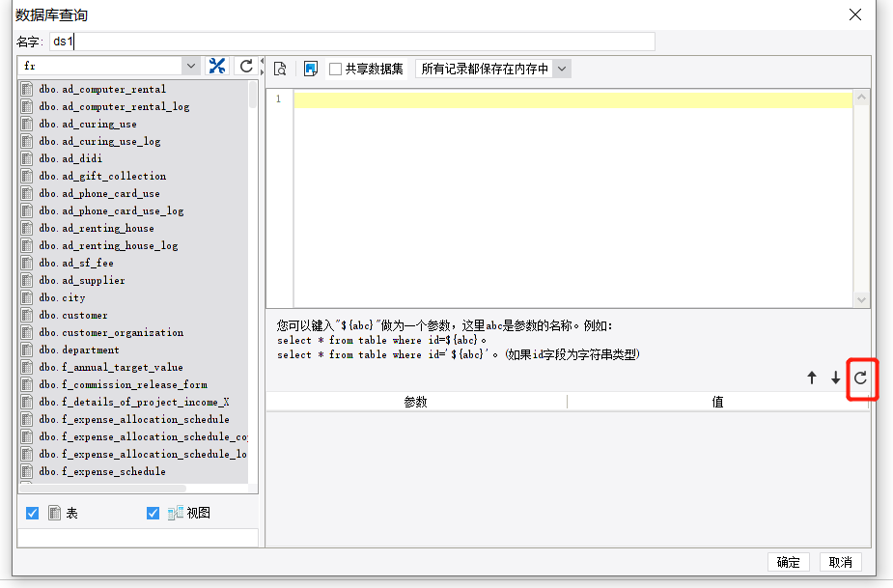Click the database connection settings icon

[217, 66]
